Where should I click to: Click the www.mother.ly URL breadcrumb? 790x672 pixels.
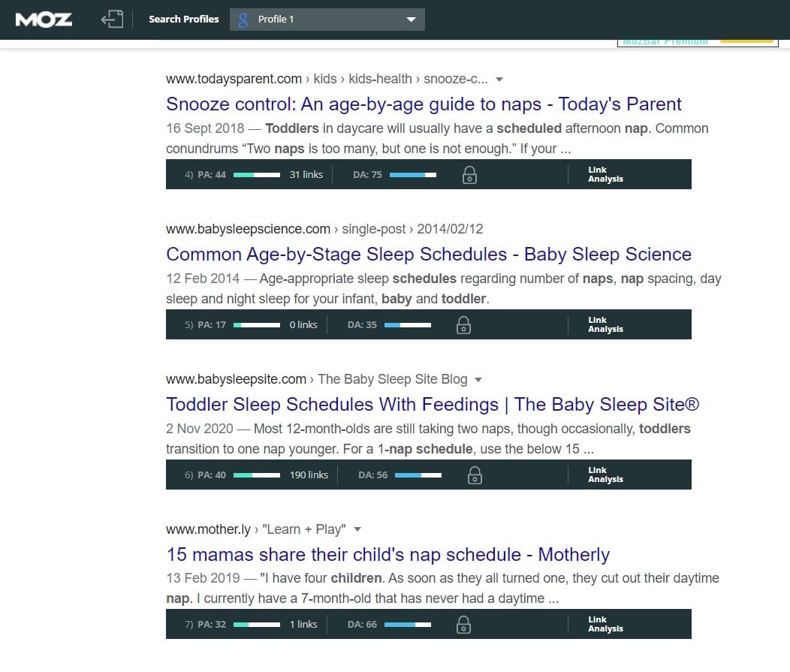pos(208,529)
